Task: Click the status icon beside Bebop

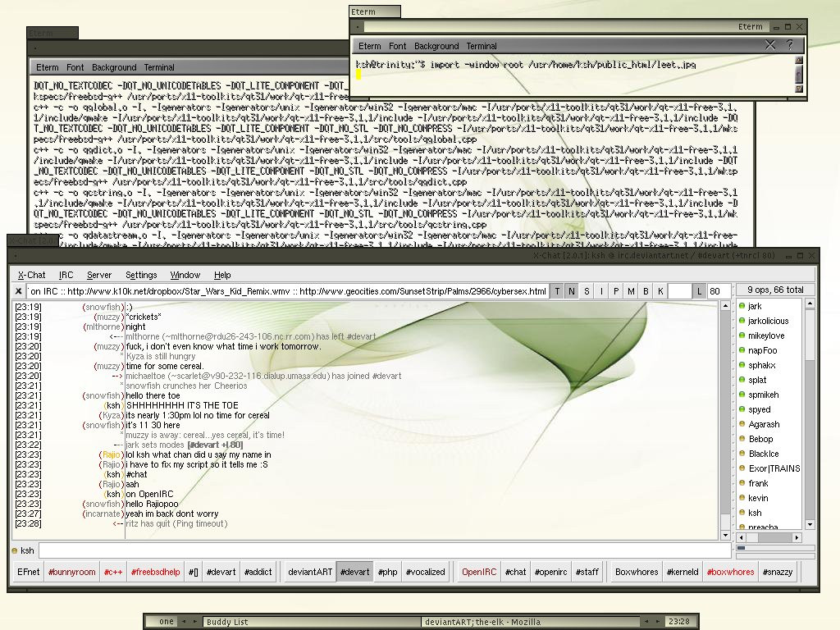Action: click(x=742, y=439)
